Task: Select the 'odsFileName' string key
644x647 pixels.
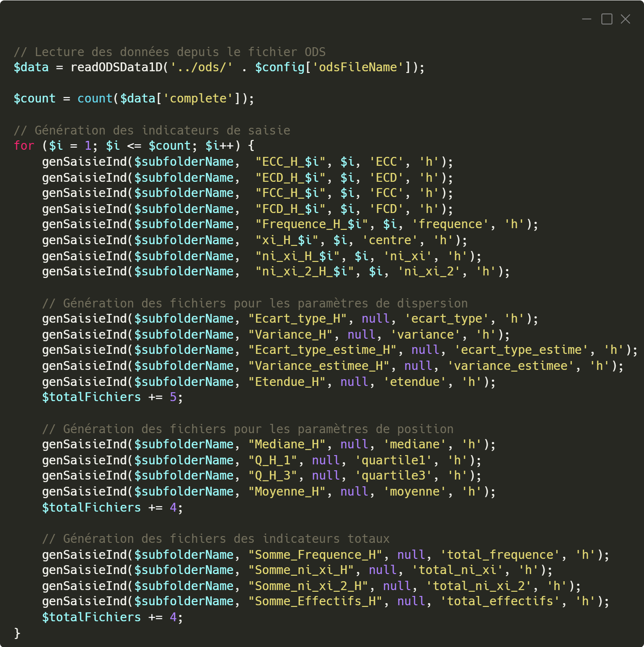Action: [358, 67]
